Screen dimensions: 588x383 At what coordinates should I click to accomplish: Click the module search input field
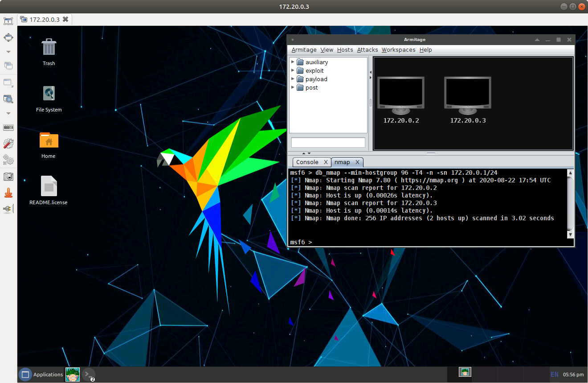coord(328,143)
